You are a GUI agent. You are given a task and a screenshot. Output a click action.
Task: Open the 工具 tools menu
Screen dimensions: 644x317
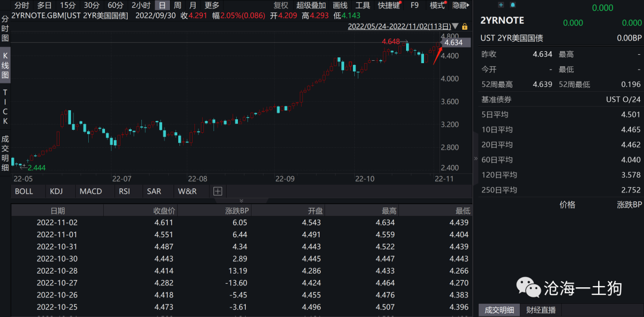click(x=363, y=5)
